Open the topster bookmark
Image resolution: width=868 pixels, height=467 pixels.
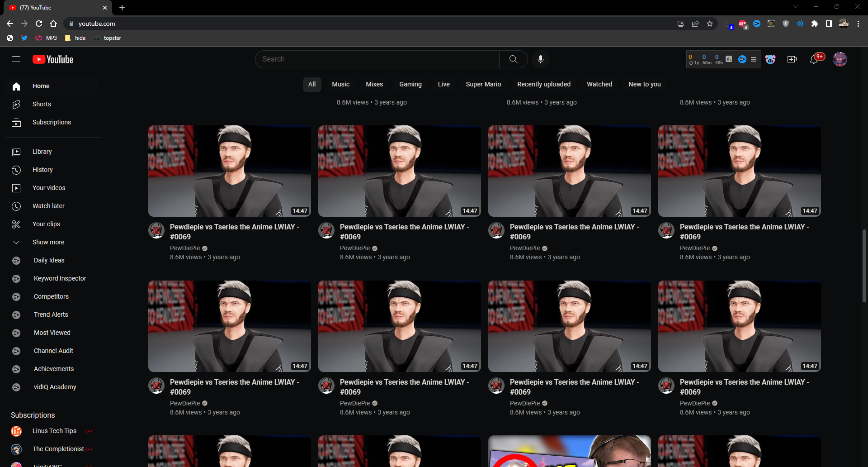tap(108, 38)
